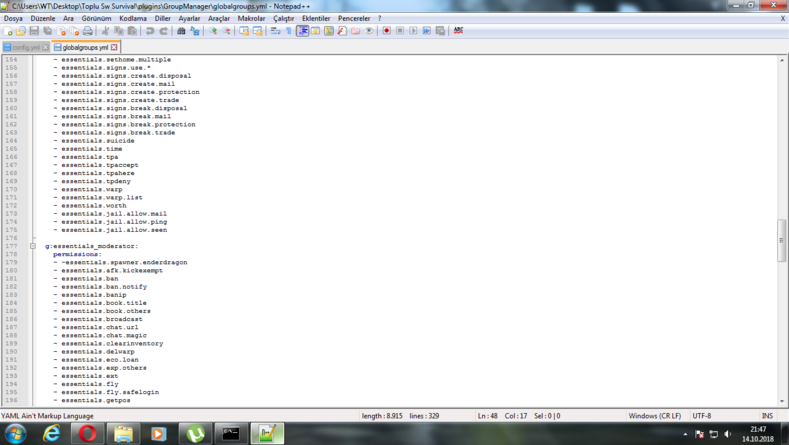The height and width of the screenshot is (445, 789).
Task: Open Opera browser from the taskbar
Action: pos(88,433)
